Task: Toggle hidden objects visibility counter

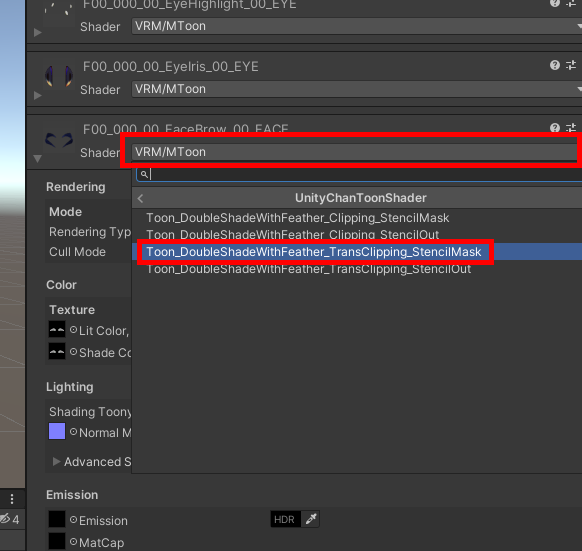Action: [10, 519]
